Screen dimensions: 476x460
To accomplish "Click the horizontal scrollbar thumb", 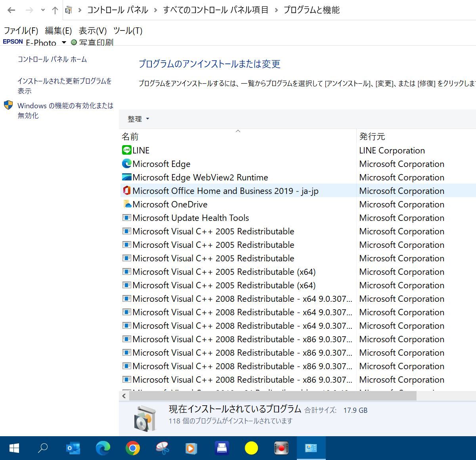I will (x=273, y=396).
